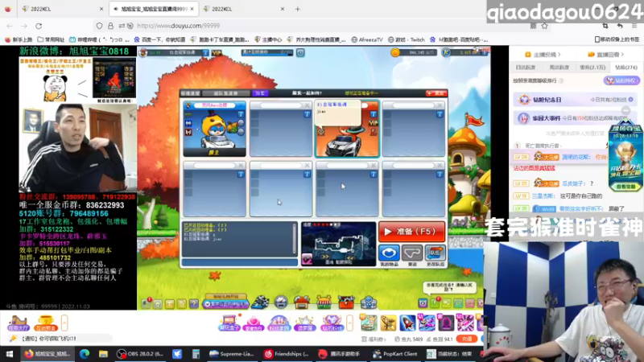Image resolution: width=644 pixels, height=362 pixels.
Task: Open the My Items blue icon button
Action: tap(389, 253)
